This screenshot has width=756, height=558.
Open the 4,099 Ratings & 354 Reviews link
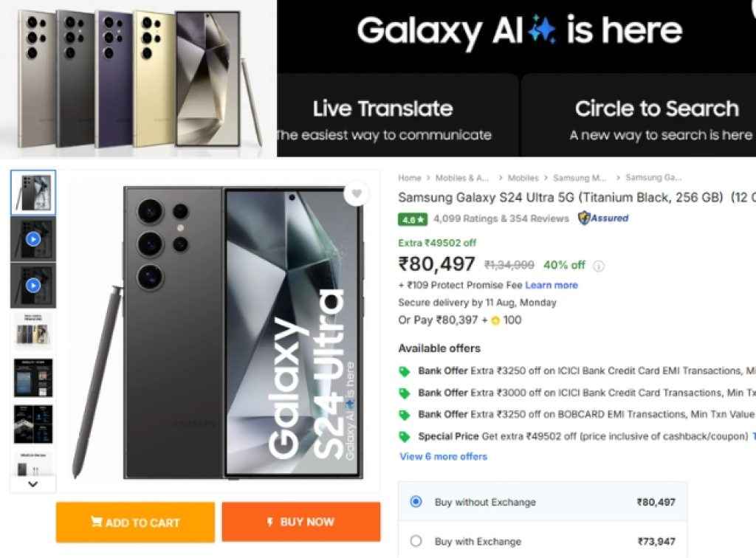tap(501, 218)
